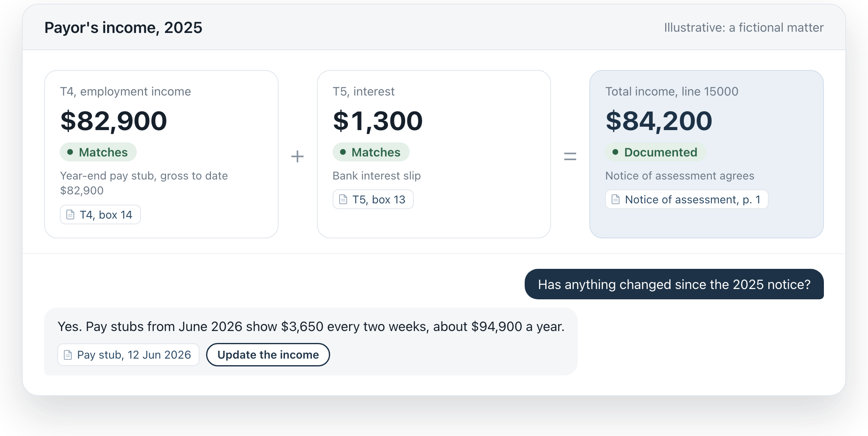This screenshot has width=868, height=436.
Task: Click the plus sign between income cards
Action: (x=297, y=156)
